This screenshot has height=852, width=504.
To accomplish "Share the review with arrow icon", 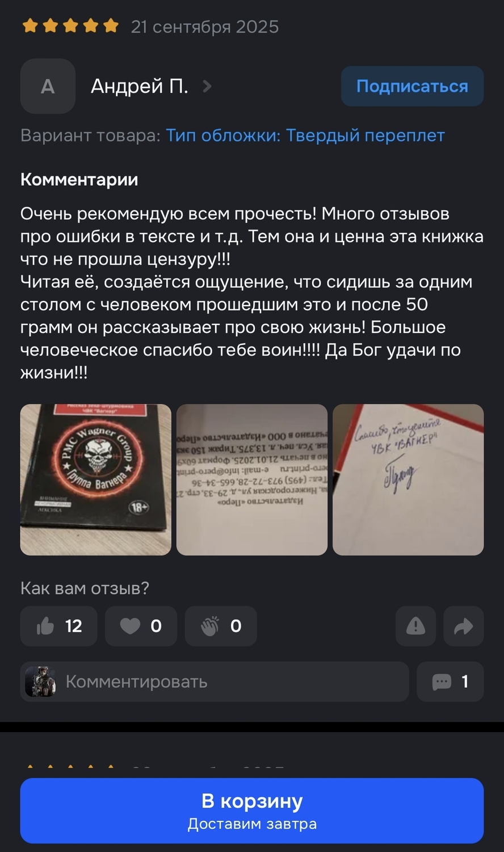I will 464,626.
